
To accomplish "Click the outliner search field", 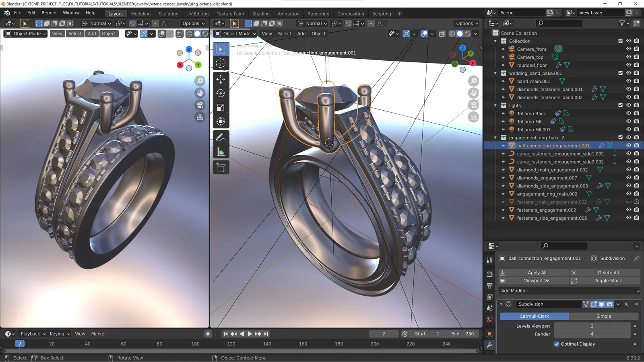I will click(559, 23).
